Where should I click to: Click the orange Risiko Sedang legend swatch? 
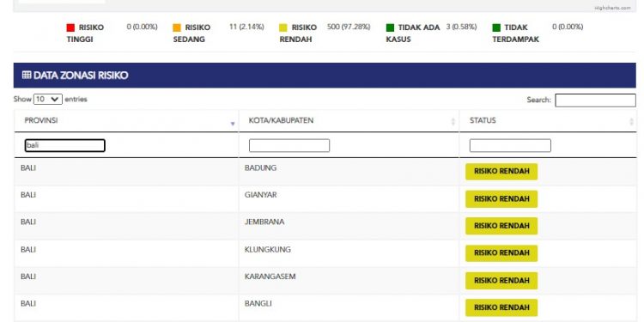(x=177, y=28)
